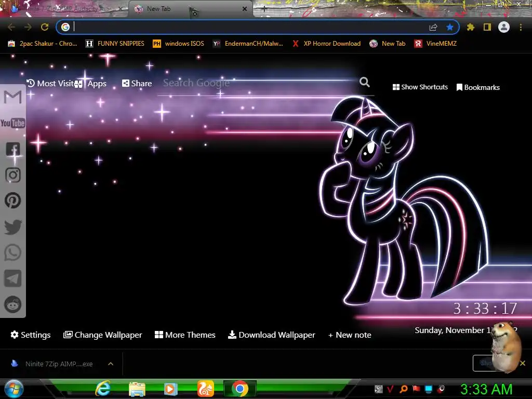532x399 pixels.
Task: Open the Extensions puzzle icon
Action: pyautogui.click(x=471, y=27)
